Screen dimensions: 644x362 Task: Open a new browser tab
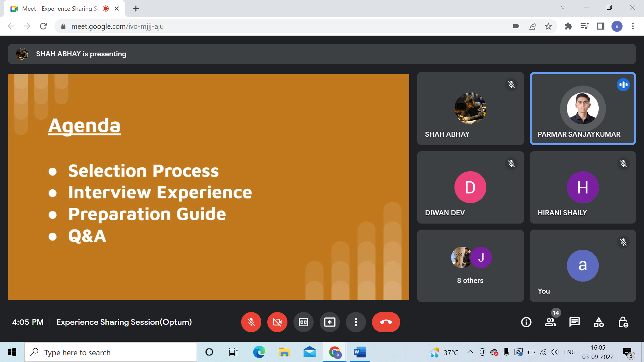click(x=136, y=8)
